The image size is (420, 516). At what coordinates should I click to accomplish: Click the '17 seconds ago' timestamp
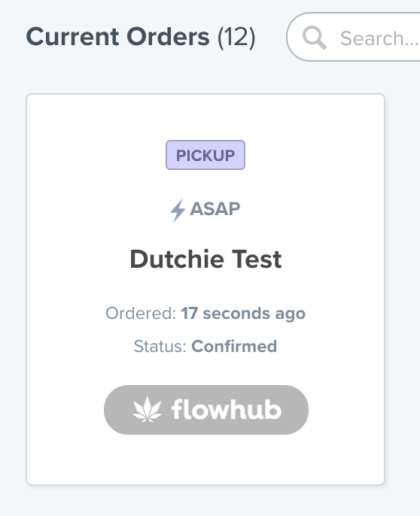(x=243, y=313)
